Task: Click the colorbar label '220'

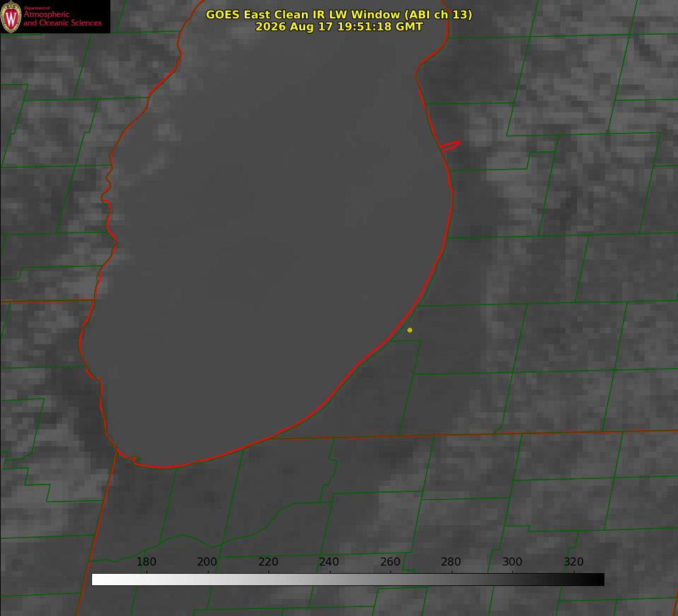Action: (268, 561)
